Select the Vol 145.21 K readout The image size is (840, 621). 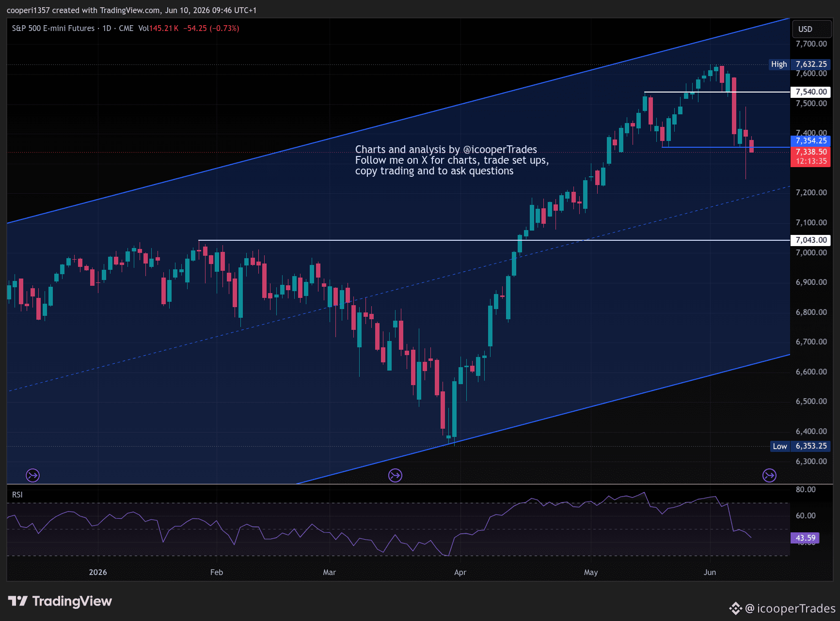pos(158,28)
